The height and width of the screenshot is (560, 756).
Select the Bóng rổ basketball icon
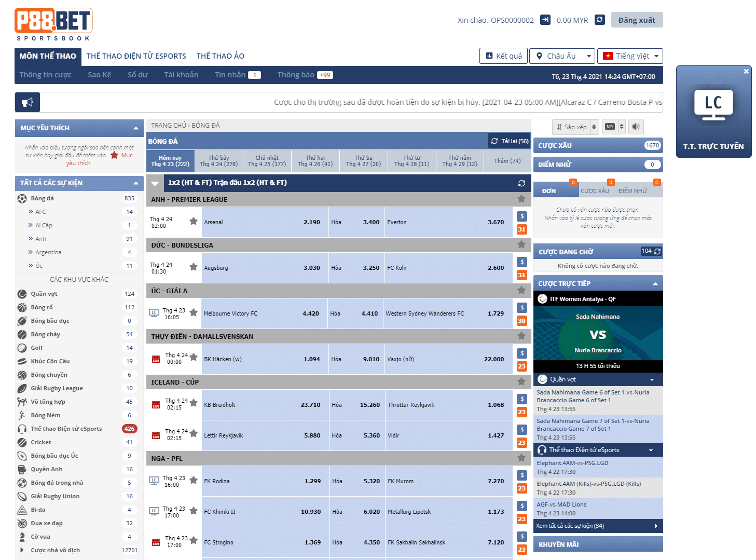pyautogui.click(x=22, y=307)
